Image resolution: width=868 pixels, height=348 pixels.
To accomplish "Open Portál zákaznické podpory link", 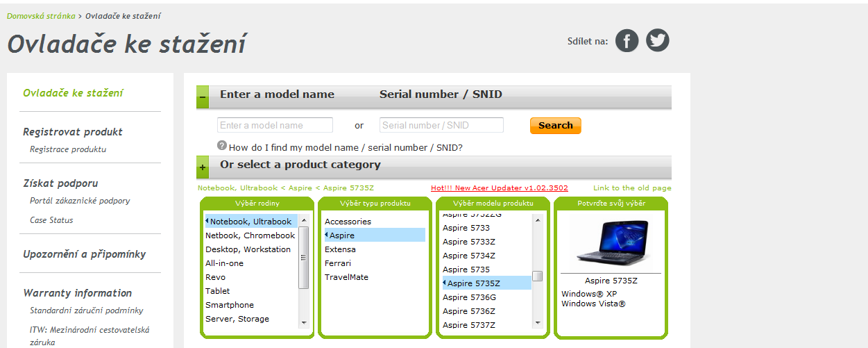I will [x=80, y=201].
